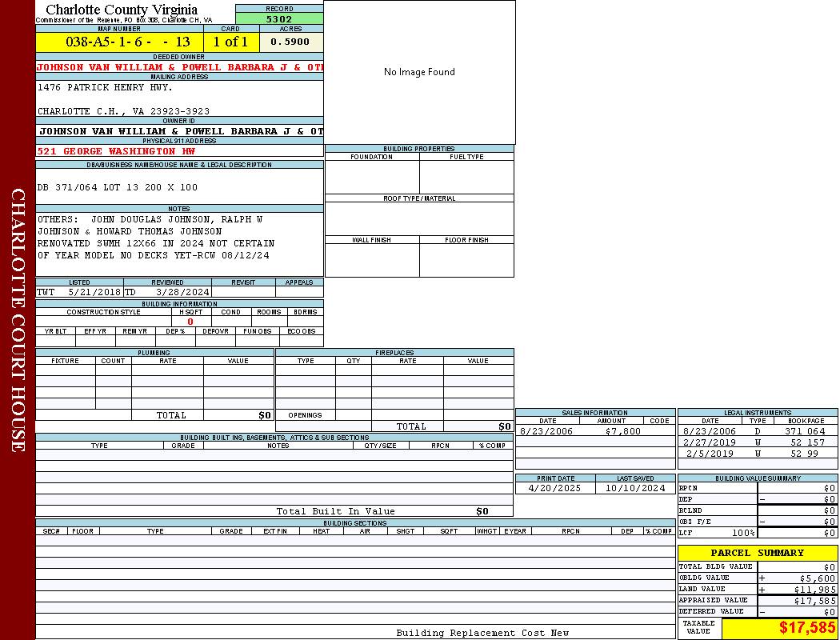The height and width of the screenshot is (640, 840).
Task: Click the legal instrument book/page 52 157
Action: pos(807,442)
